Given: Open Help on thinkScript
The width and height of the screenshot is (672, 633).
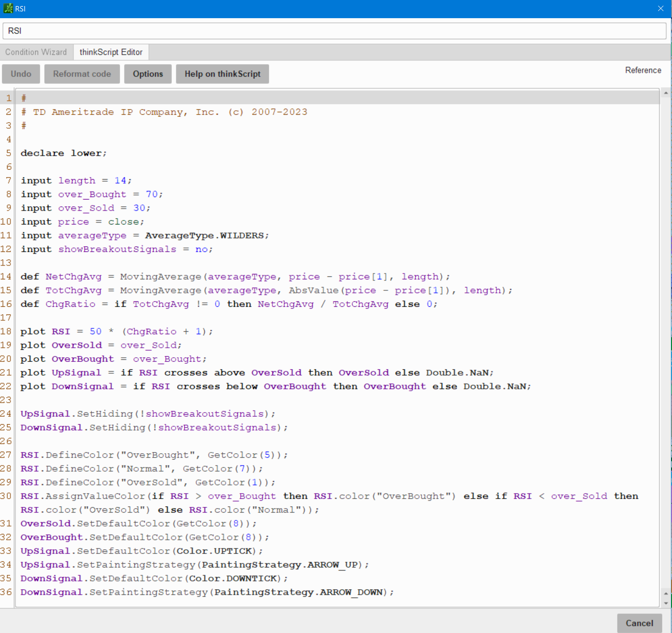Looking at the screenshot, I should point(222,74).
